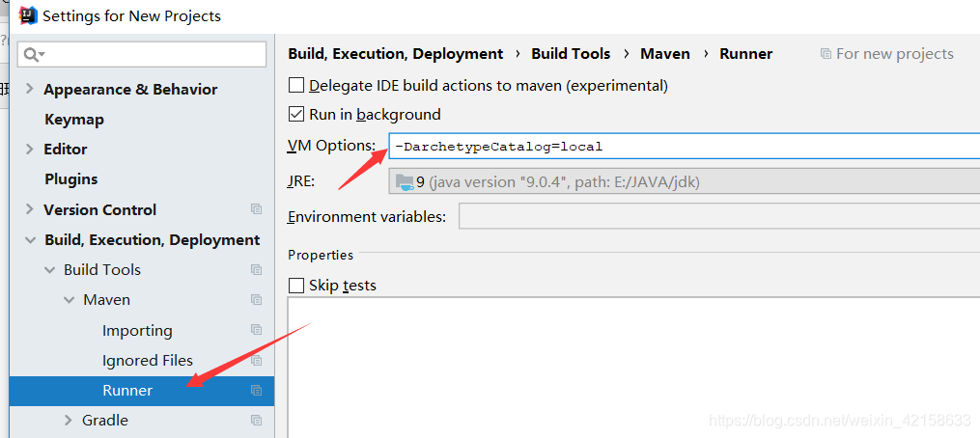Click the project-level icon beside Ignored Files
This screenshot has height=438, width=980.
[x=256, y=360]
